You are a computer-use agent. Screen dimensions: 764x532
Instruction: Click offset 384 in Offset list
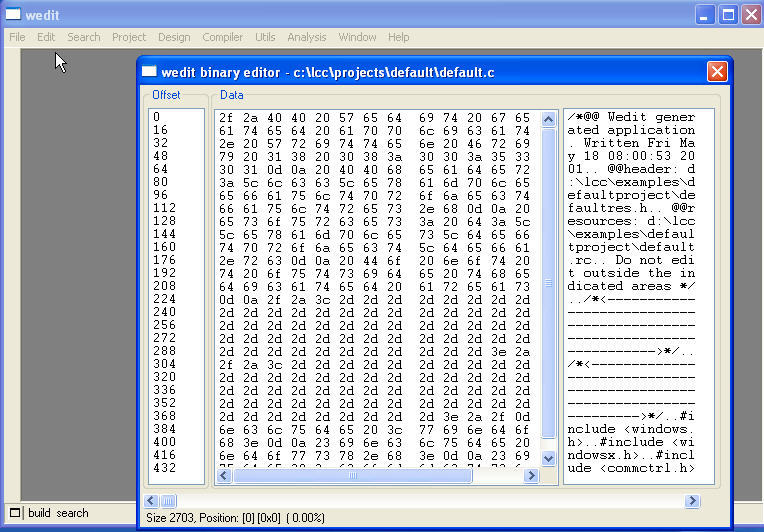click(164, 429)
